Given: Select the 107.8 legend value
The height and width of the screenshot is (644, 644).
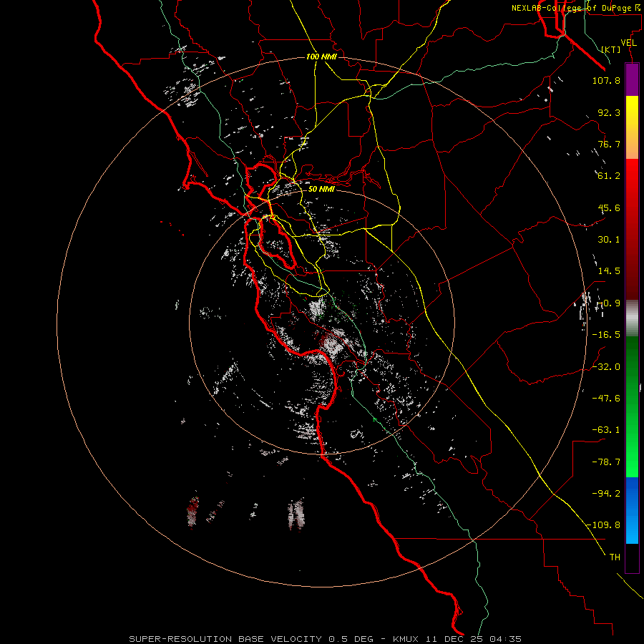Looking at the screenshot, I should pos(606,80).
